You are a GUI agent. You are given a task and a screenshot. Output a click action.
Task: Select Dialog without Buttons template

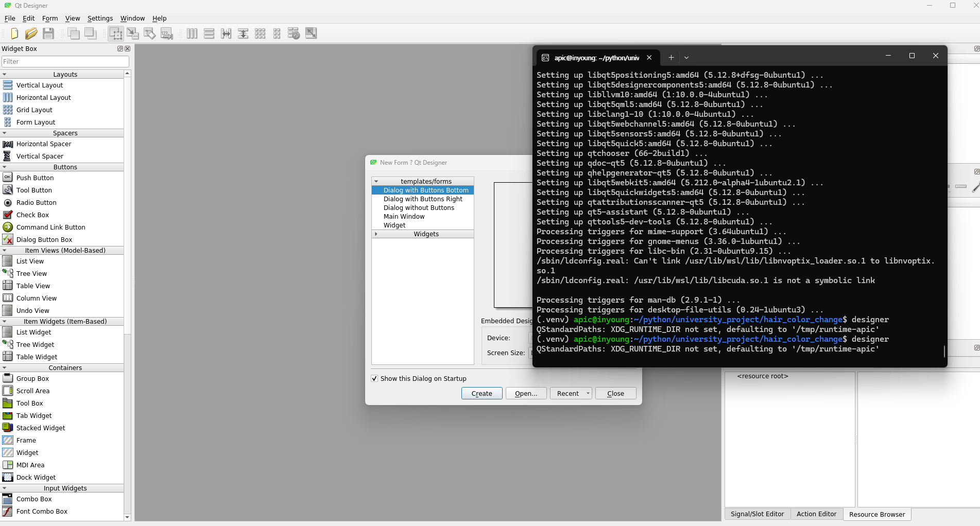click(x=419, y=208)
